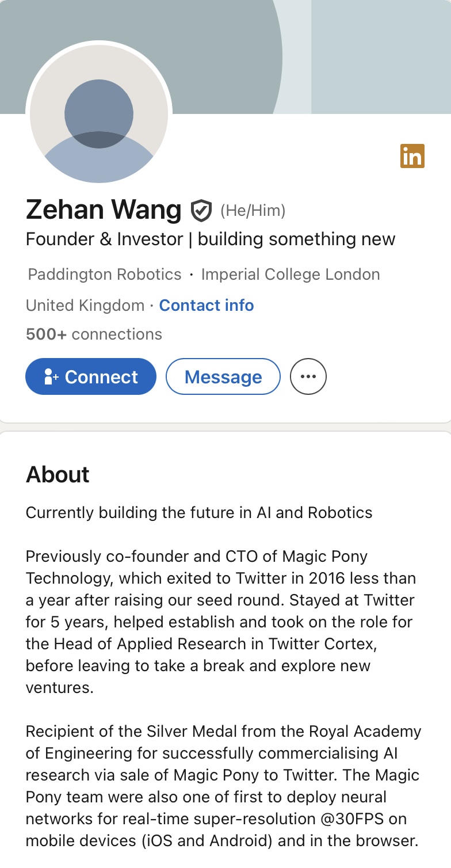Image resolution: width=451 pixels, height=868 pixels.
Task: Click the person-plus icon in Connect
Action: 51,377
